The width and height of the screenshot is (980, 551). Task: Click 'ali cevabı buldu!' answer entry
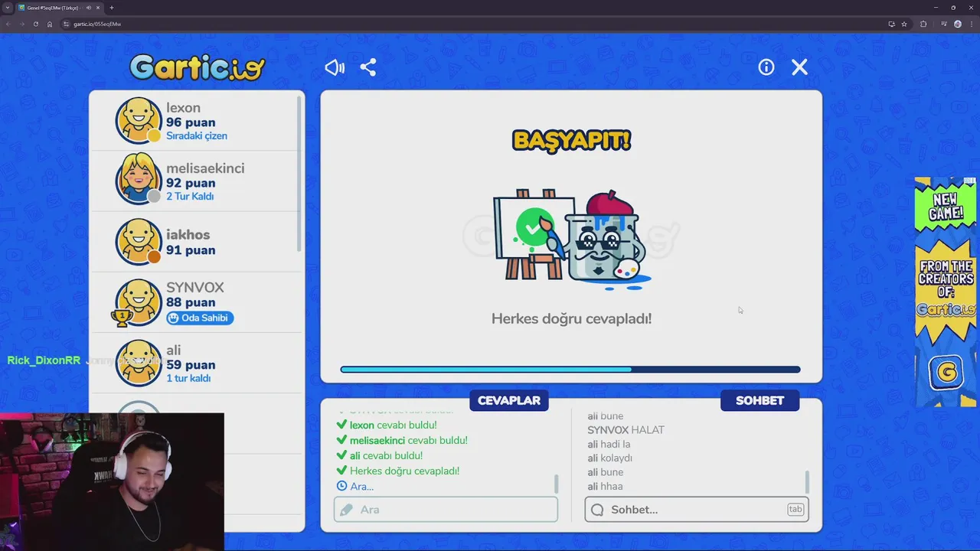coord(380,456)
